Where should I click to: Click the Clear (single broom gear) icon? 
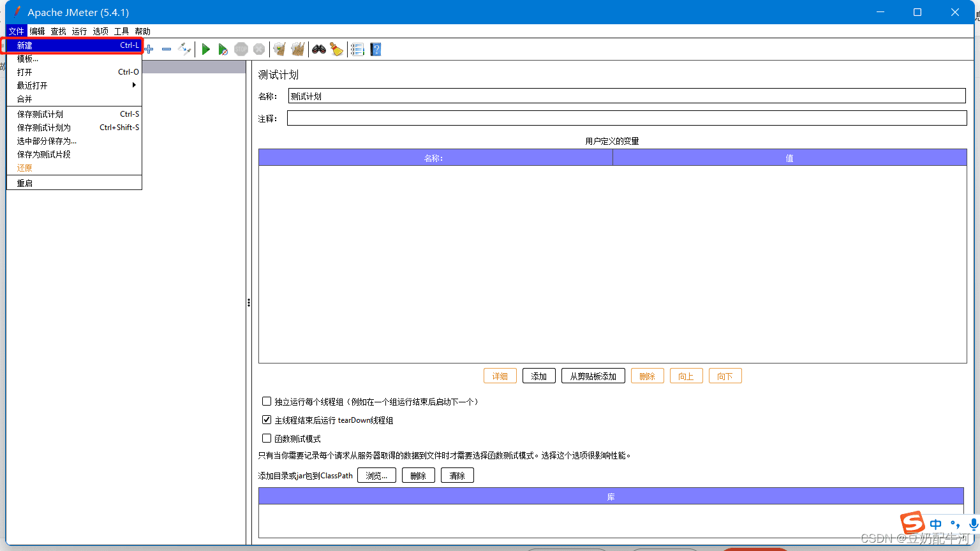[x=279, y=49]
